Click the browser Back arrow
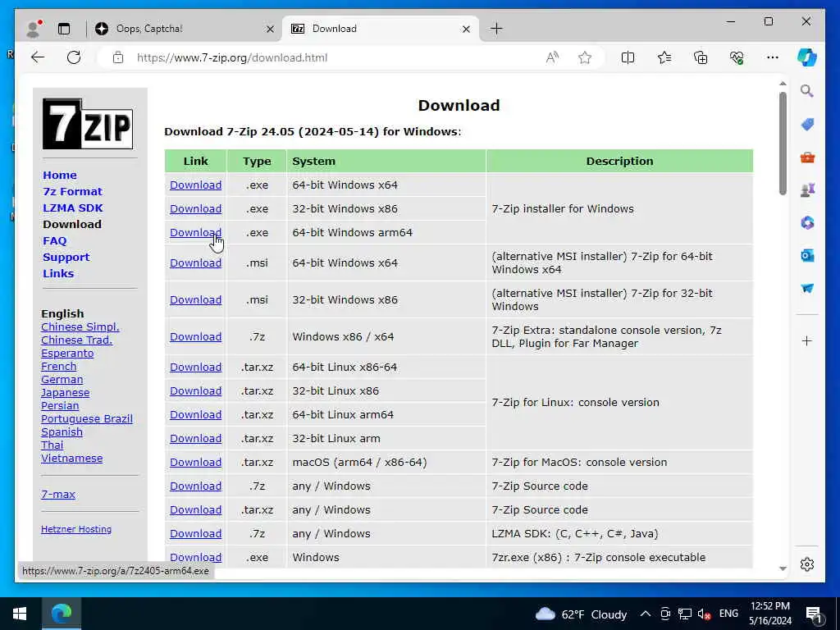The width and height of the screenshot is (840, 630). tap(38, 57)
